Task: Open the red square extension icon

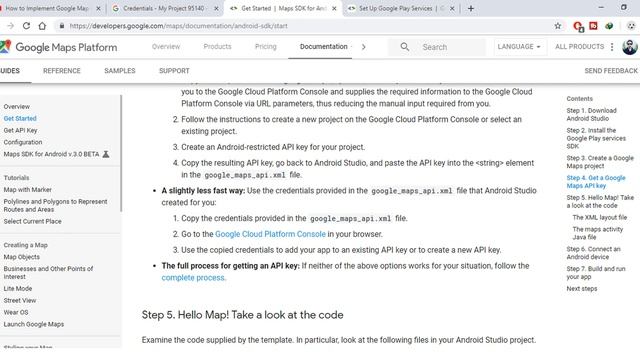Action: tap(593, 26)
